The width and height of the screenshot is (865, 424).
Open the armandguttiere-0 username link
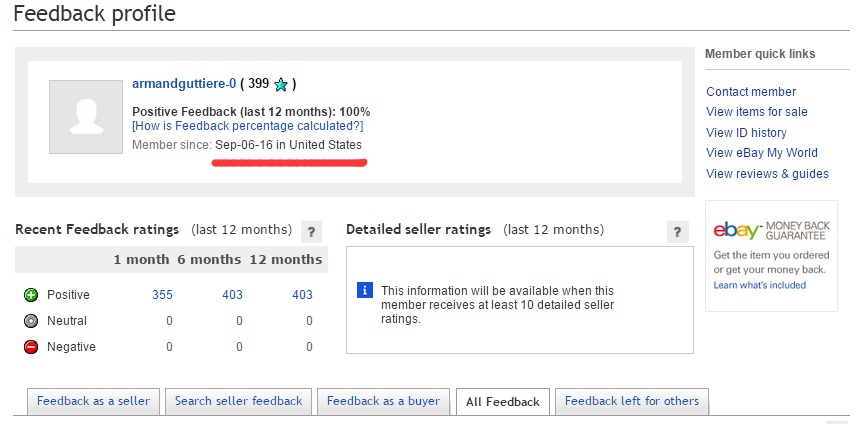184,84
